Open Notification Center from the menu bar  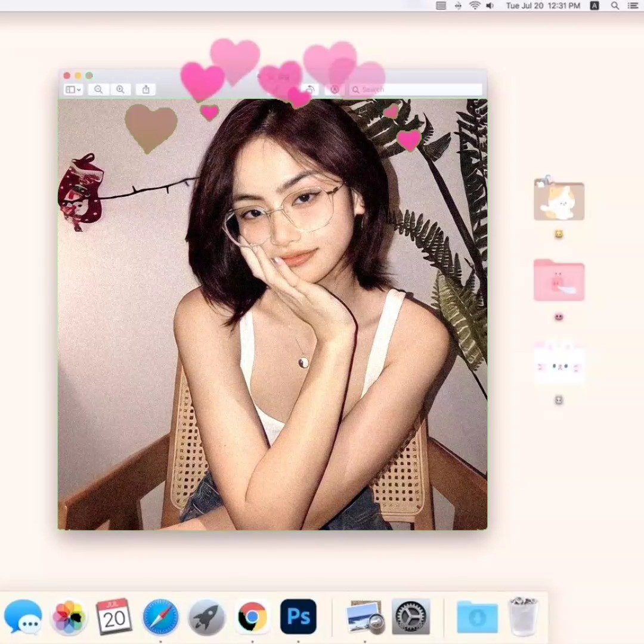point(633,5)
